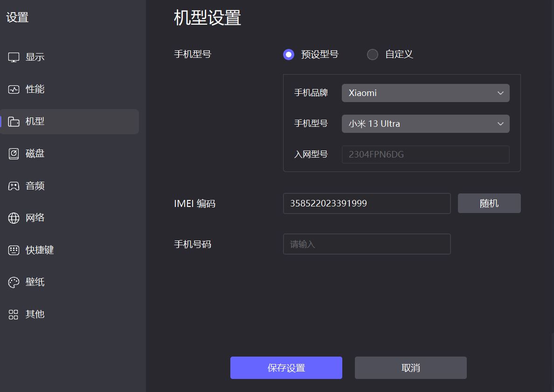Click the gamepad icon beside 音频
The width and height of the screenshot is (554, 392).
click(14, 186)
